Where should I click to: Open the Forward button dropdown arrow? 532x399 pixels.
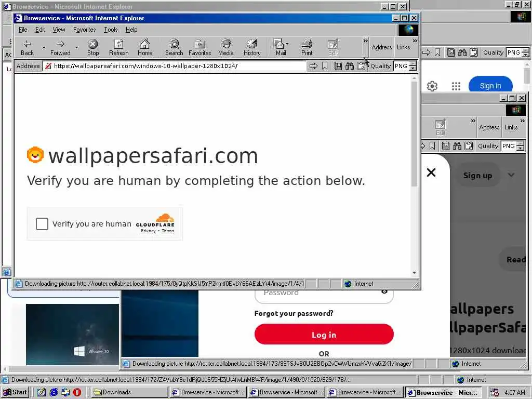tap(77, 47)
